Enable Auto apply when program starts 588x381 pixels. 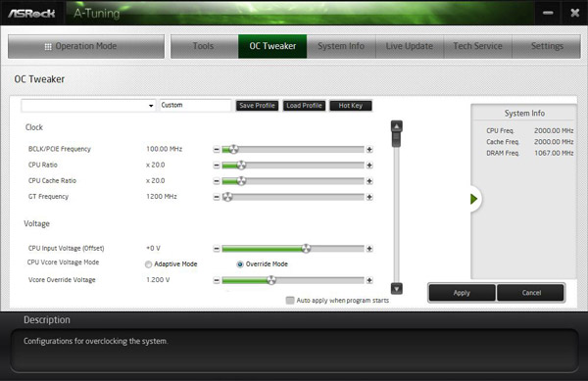(x=290, y=301)
